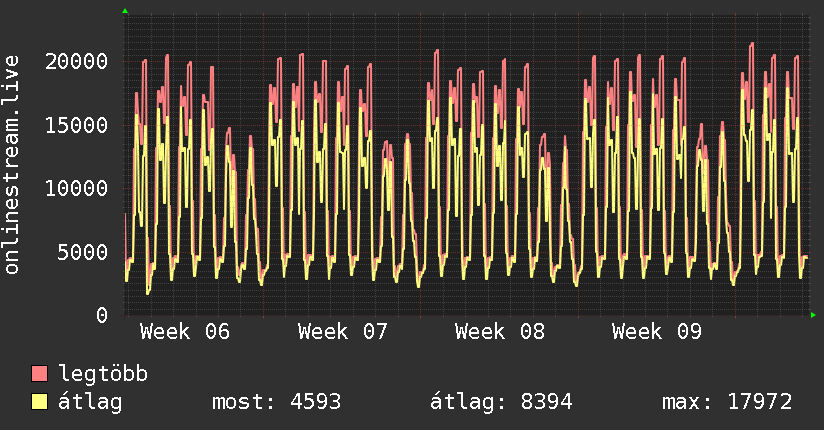The width and height of the screenshot is (824, 430).
Task: Click the Week 09 axis label
Action: click(x=657, y=332)
